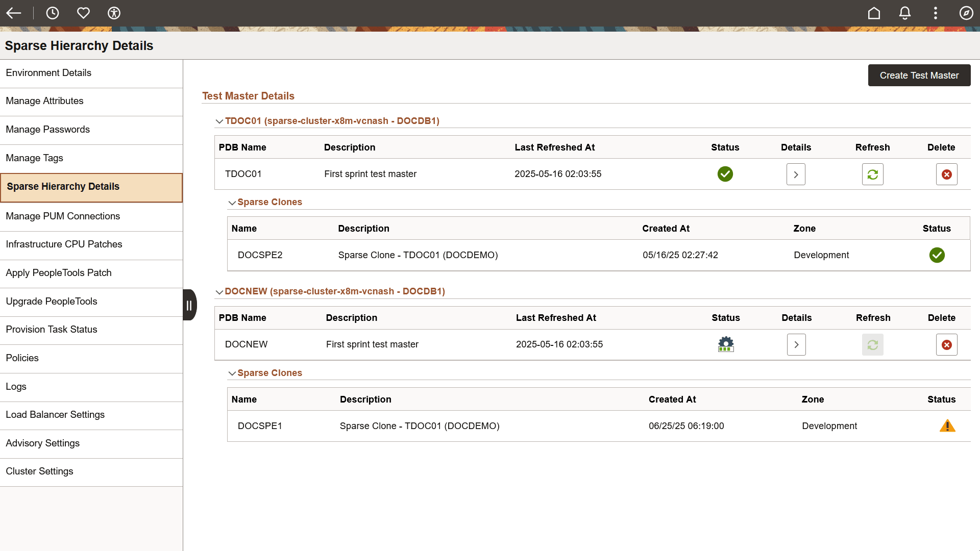
Task: Collapse the left sidebar with the handle
Action: (x=189, y=305)
